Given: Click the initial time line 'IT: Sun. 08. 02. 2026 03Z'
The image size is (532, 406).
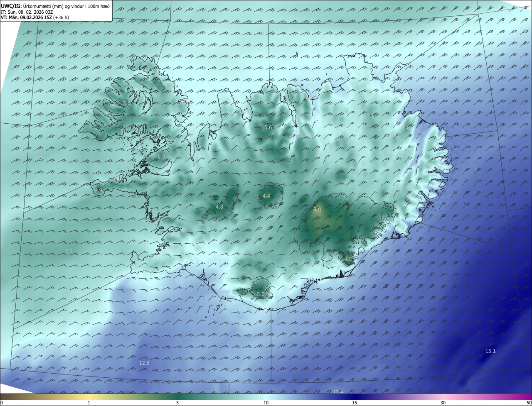Looking at the screenshot, I should click(x=27, y=12).
